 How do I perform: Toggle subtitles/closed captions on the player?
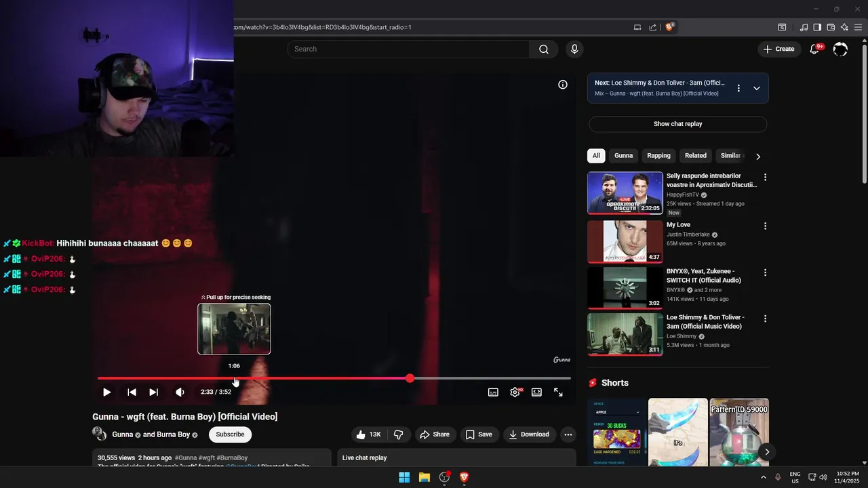click(x=493, y=392)
